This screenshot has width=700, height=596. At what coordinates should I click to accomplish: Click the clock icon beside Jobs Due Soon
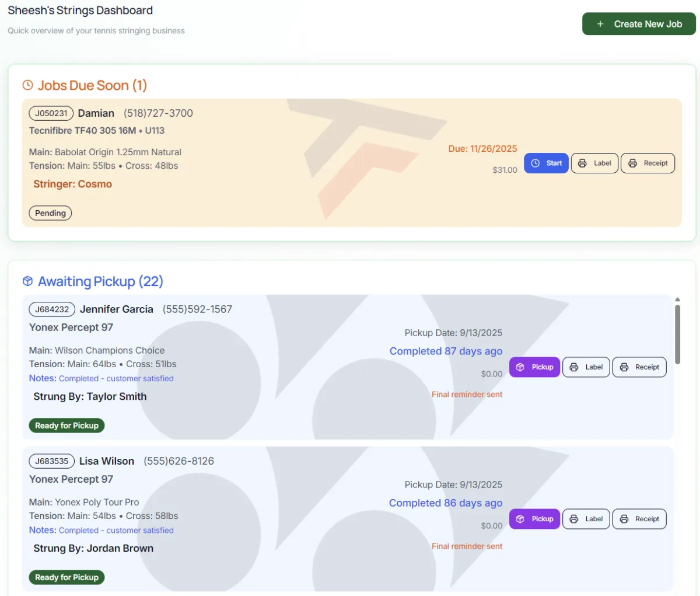(x=27, y=85)
